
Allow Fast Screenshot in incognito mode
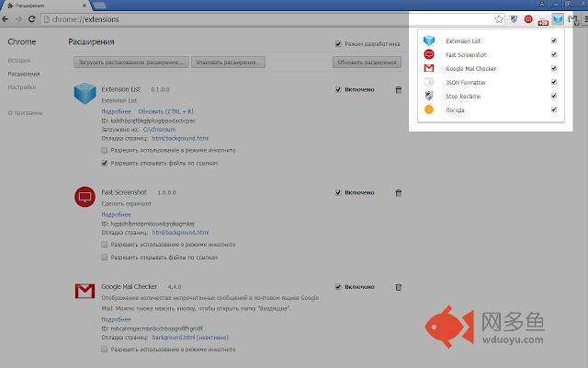pyautogui.click(x=104, y=245)
